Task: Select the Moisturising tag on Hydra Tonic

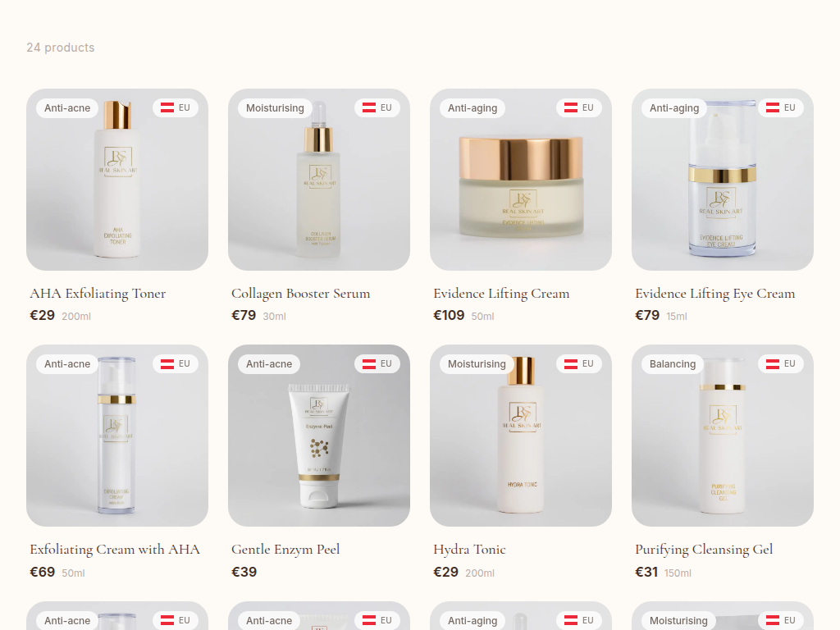Action: click(x=477, y=364)
